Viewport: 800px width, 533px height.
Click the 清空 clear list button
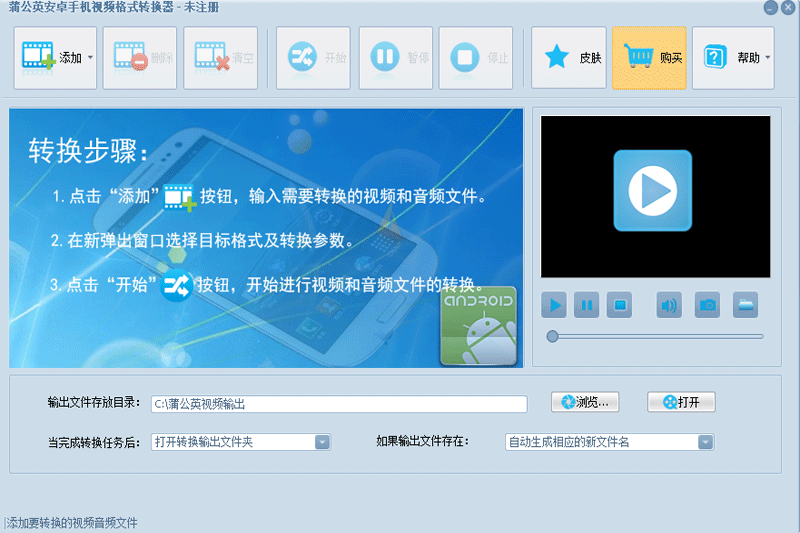(x=220, y=58)
